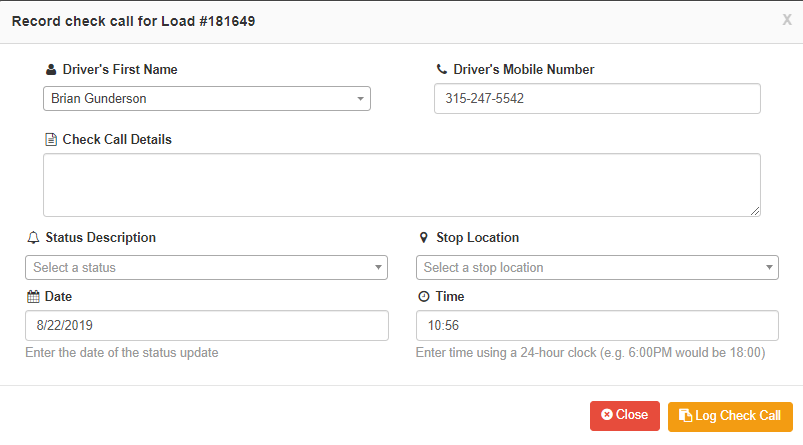Focus the Driver's Mobile Number field
Image resolution: width=803 pixels, height=445 pixels.
tap(597, 99)
